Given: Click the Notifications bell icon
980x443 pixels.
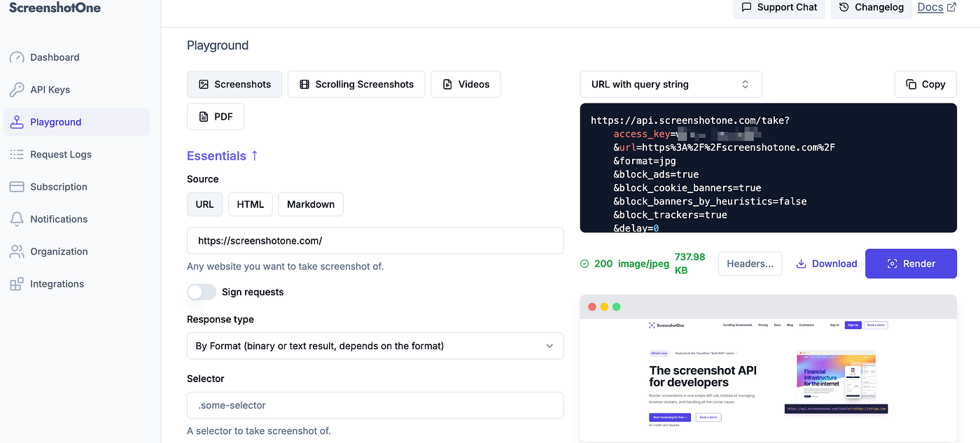Looking at the screenshot, I should (x=17, y=219).
